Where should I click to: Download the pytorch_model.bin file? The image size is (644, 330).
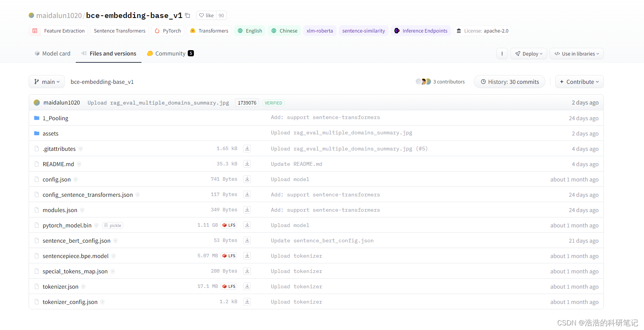pos(247,225)
